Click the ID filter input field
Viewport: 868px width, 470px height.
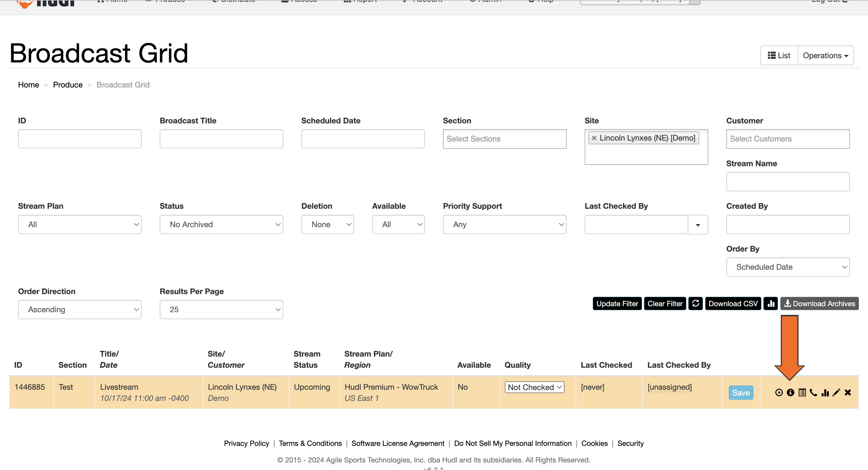coord(80,138)
